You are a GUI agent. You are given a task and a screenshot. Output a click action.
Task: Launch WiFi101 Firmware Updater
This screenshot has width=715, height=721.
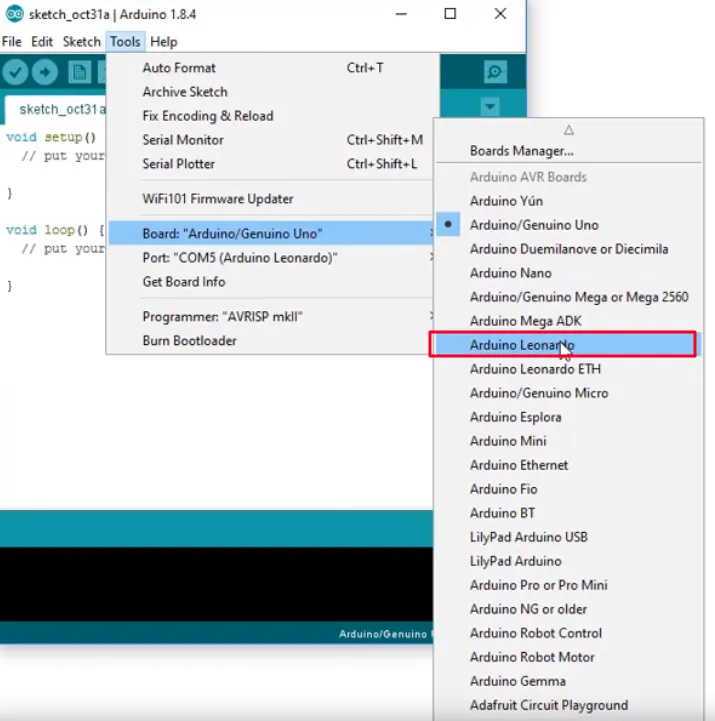point(271,199)
